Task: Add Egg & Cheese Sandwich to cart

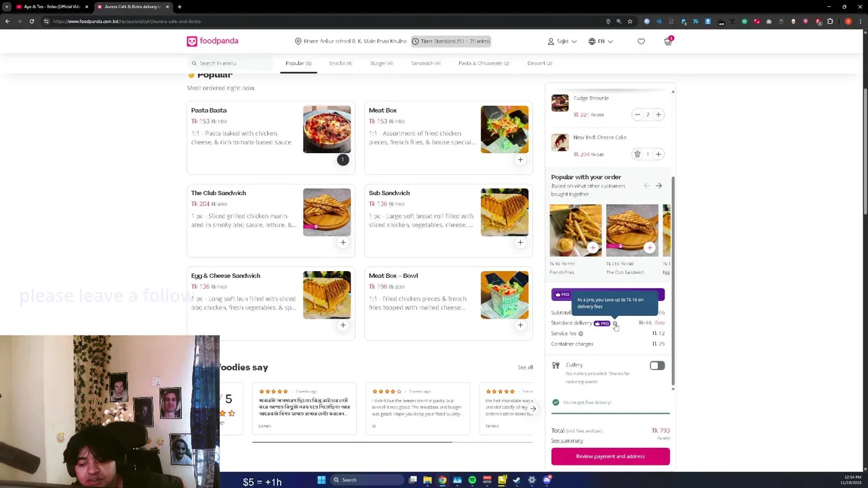Action: [342, 325]
